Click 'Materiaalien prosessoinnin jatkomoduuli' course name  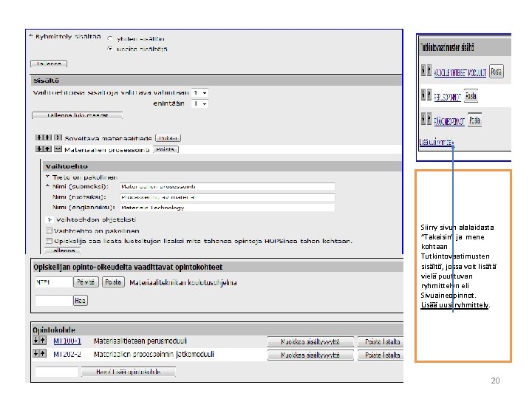[154, 354]
